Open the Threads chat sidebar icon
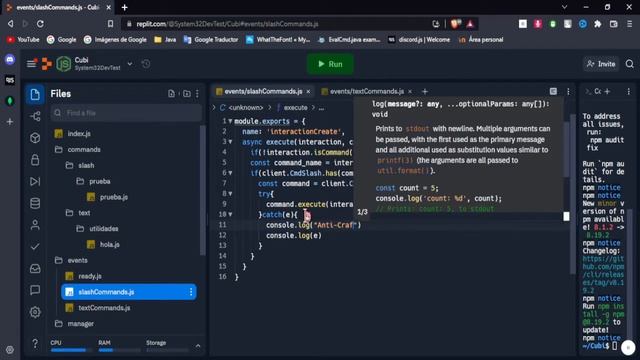Screen dimensions: 640x360 pyautogui.click(x=35, y=290)
